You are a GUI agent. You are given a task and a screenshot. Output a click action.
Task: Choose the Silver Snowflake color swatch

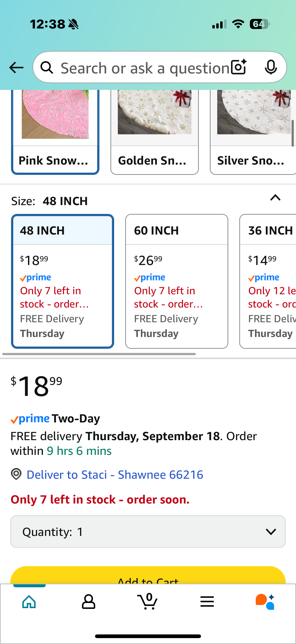pyautogui.click(x=253, y=132)
